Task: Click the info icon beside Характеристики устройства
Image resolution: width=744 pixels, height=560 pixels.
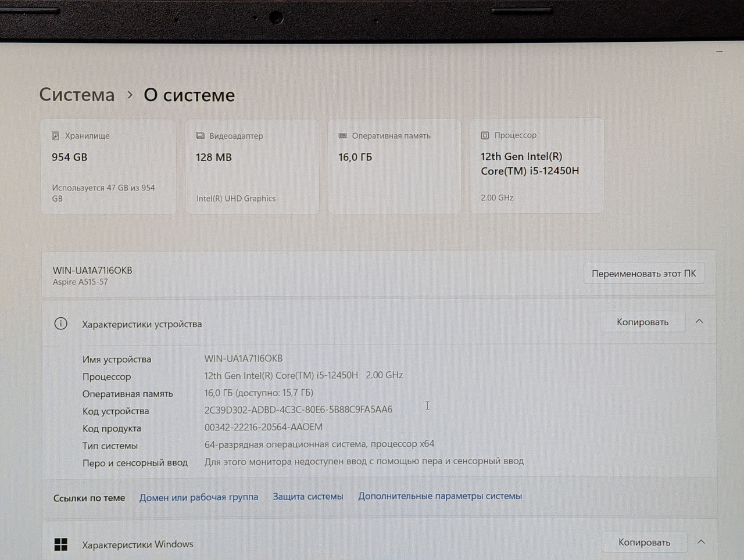Action: pos(60,324)
